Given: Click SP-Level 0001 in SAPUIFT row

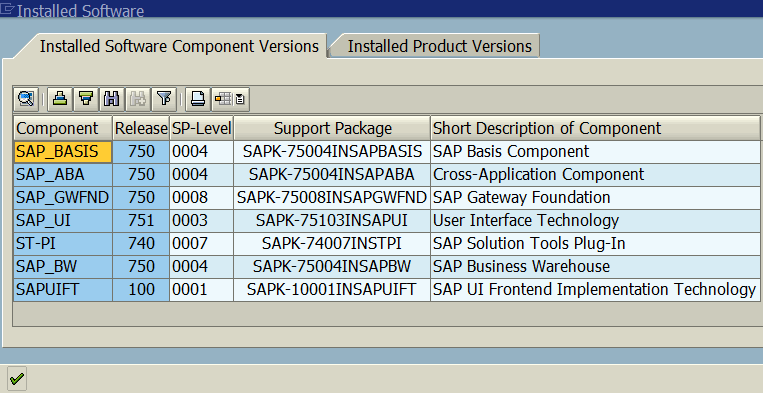Looking at the screenshot, I should point(201,289).
